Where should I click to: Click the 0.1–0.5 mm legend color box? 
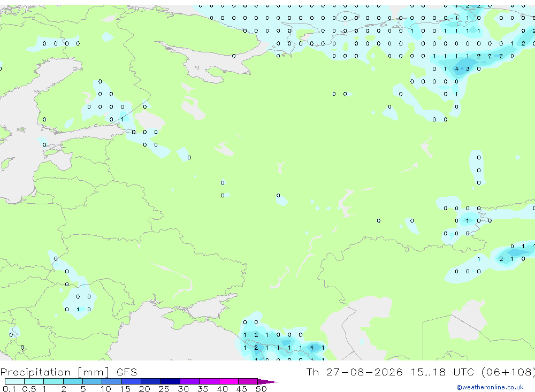(x=14, y=381)
